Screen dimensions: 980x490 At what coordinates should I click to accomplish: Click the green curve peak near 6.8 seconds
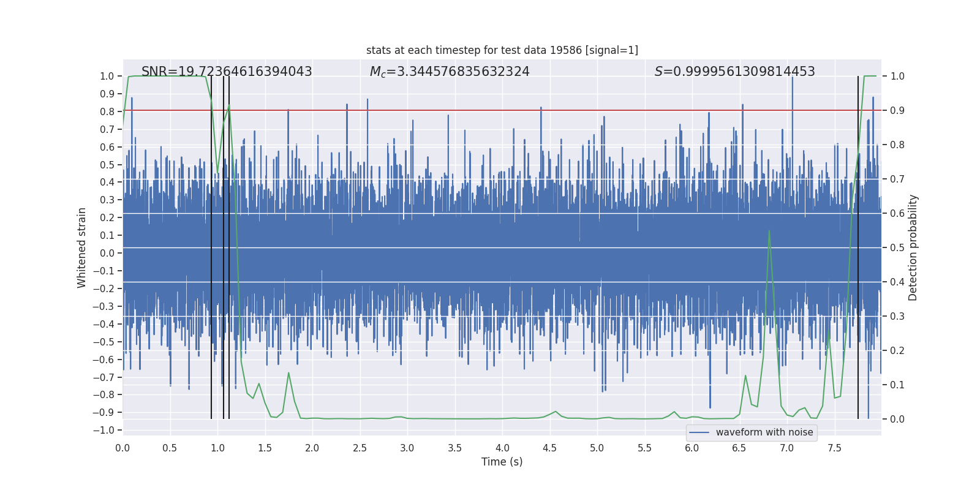769,232
